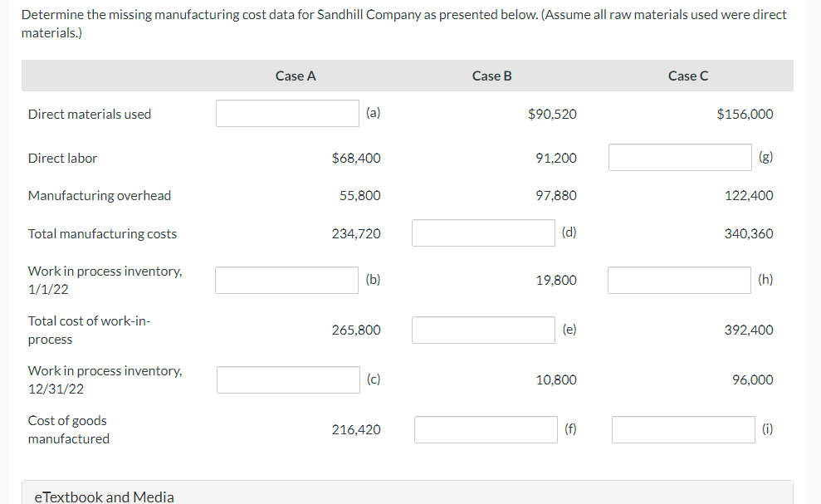The image size is (821, 504).
Task: Click input field (d) for Total manufacturing costs
Action: [483, 232]
